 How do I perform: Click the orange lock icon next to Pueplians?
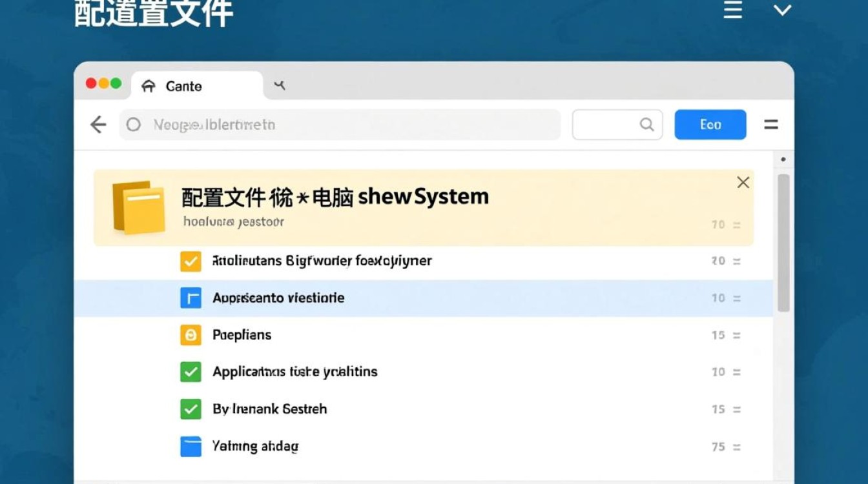click(x=191, y=335)
